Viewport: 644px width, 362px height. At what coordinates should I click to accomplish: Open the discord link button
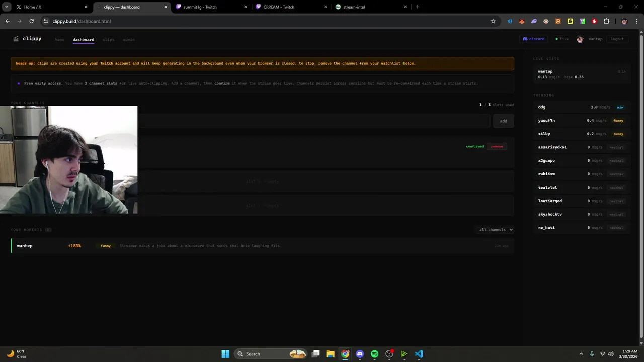pos(534,39)
